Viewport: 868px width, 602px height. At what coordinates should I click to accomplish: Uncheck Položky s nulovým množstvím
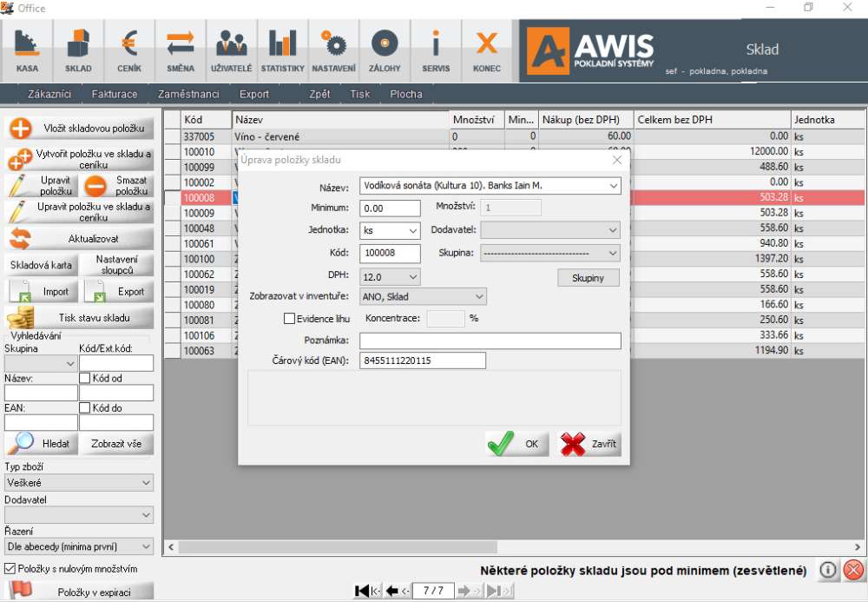[x=10, y=569]
